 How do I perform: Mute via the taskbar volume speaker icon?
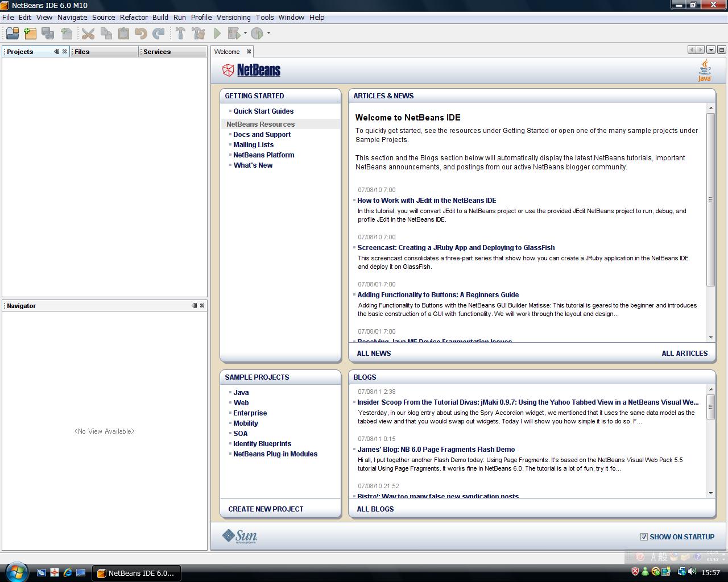(x=692, y=572)
